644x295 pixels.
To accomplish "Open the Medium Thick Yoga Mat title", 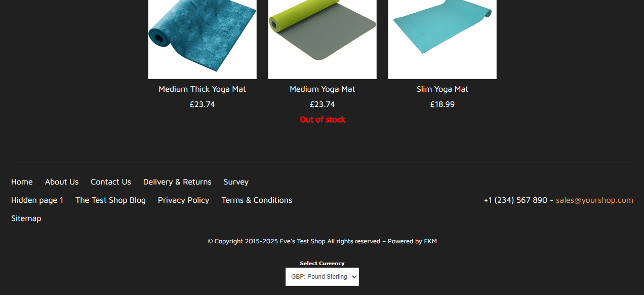I will tap(203, 89).
